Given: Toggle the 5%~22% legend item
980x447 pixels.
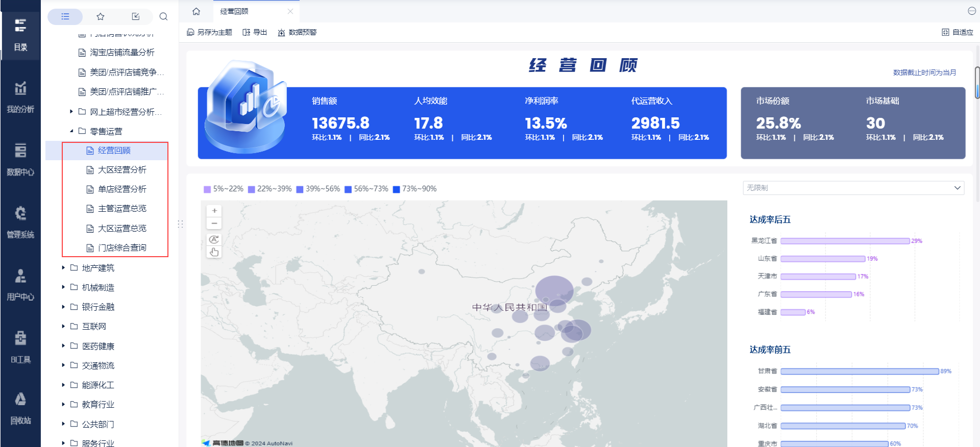Looking at the screenshot, I should (224, 189).
